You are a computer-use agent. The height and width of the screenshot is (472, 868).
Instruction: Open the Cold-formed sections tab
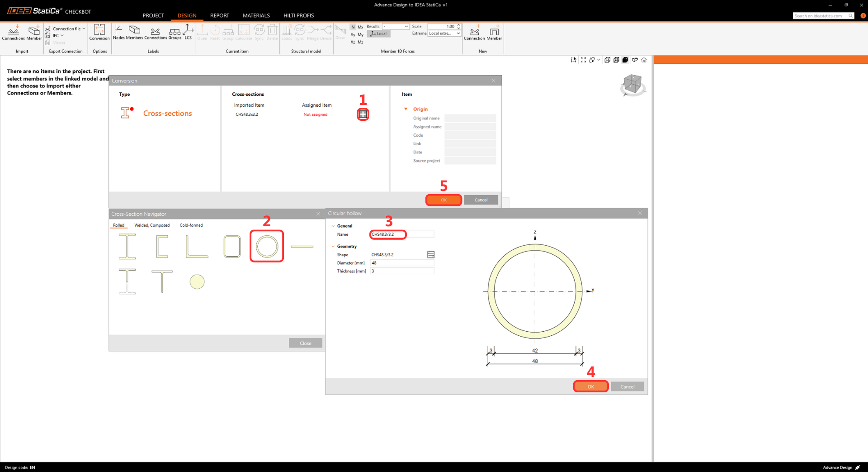click(191, 225)
